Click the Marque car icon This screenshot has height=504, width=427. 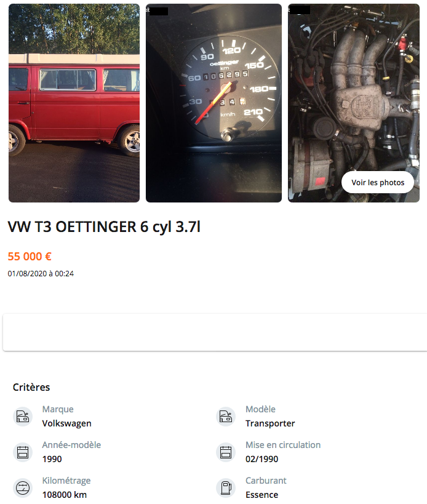(23, 417)
